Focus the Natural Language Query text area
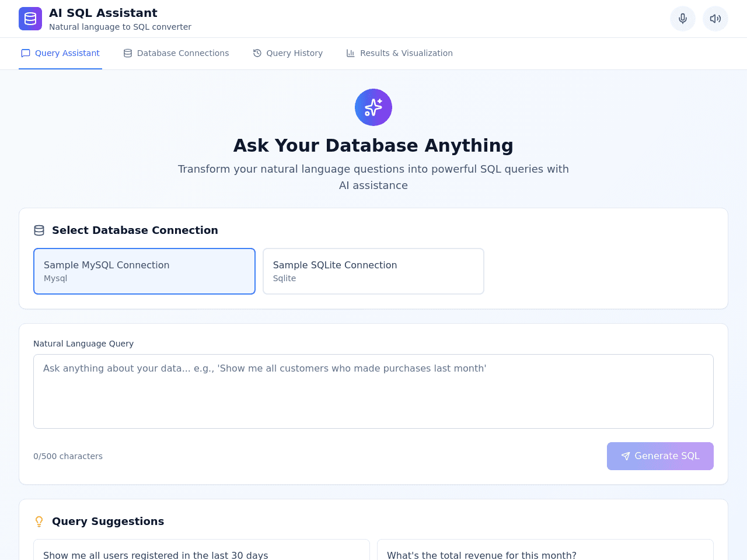 [373, 391]
